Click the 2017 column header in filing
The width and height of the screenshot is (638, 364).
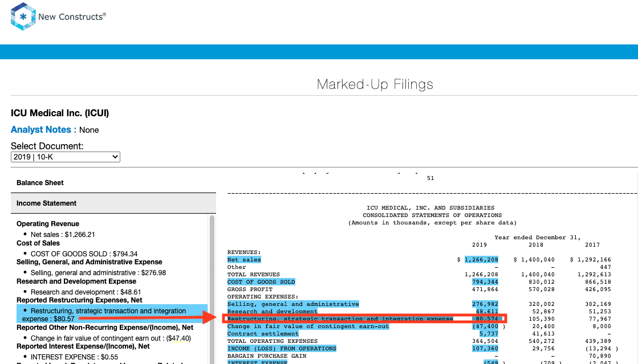pyautogui.click(x=592, y=245)
